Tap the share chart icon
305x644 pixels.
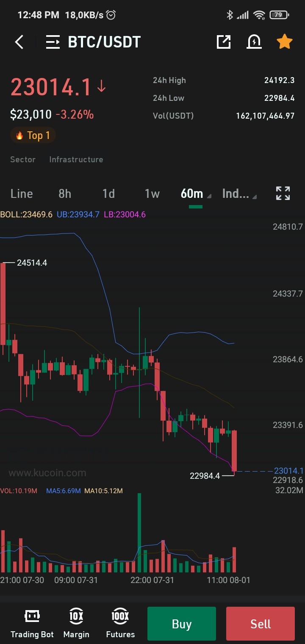(x=224, y=42)
